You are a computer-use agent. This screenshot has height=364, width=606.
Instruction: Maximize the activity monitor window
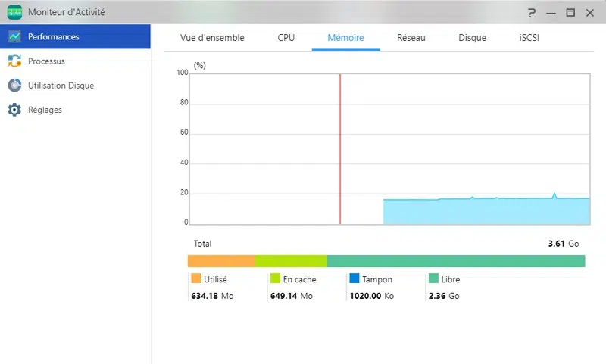coord(570,13)
